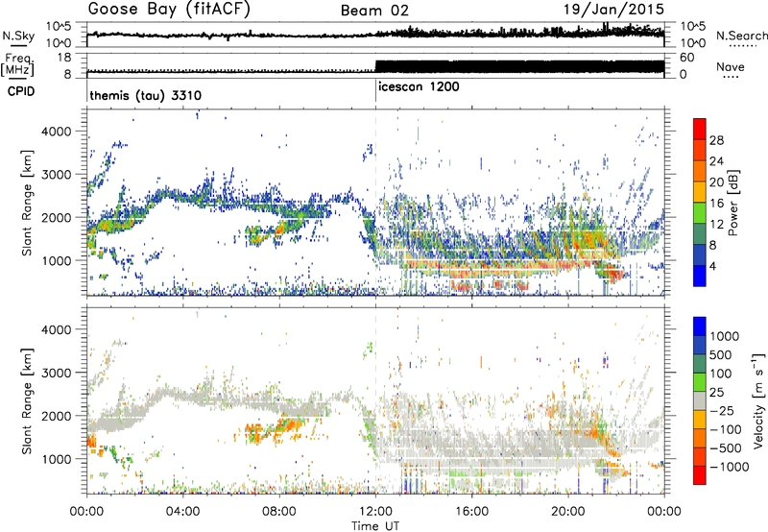Click the "Goose Bay (fitACF)" plot title
Viewport: 768px width, 532px height.
point(169,10)
